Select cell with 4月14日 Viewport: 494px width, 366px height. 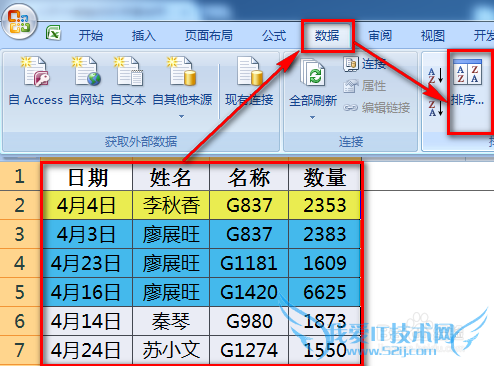(87, 321)
